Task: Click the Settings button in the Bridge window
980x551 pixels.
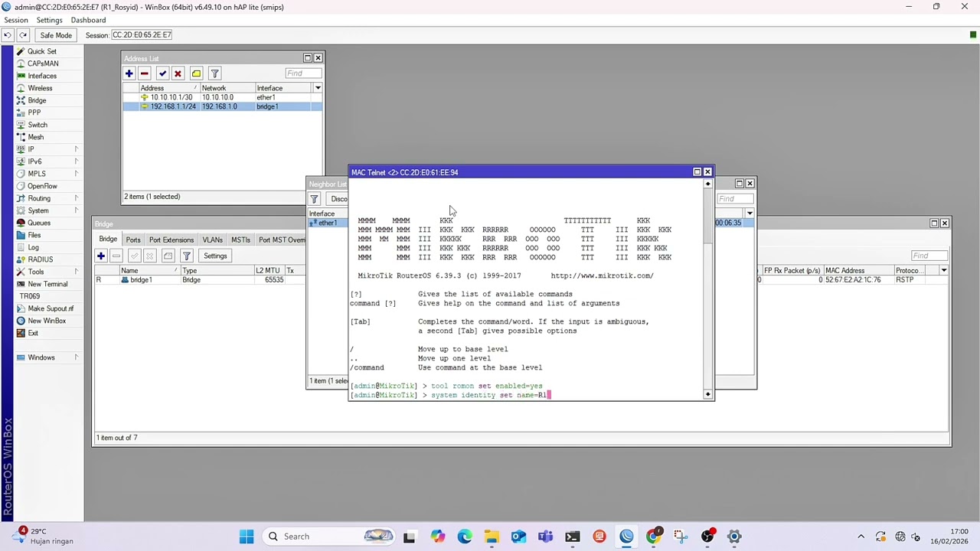Action: (x=215, y=256)
